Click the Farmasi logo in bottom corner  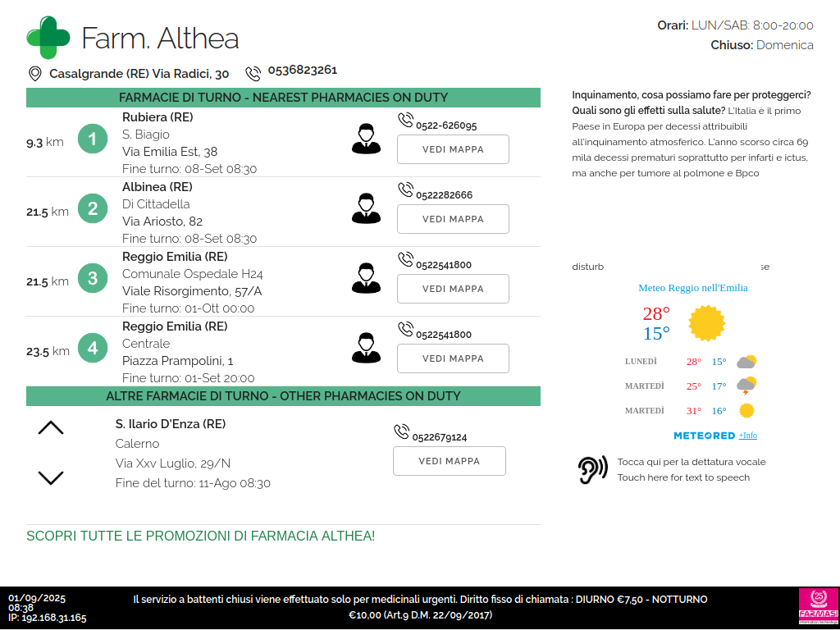coord(818,608)
